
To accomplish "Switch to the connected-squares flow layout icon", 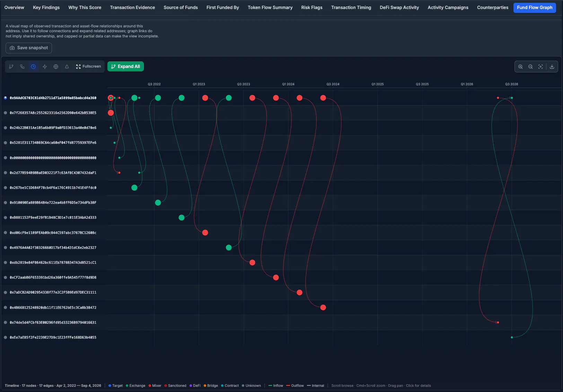I will click(x=22, y=67).
